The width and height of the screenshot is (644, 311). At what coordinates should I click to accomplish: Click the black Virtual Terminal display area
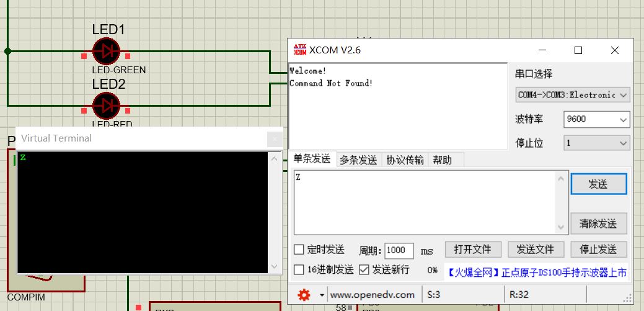click(143, 212)
